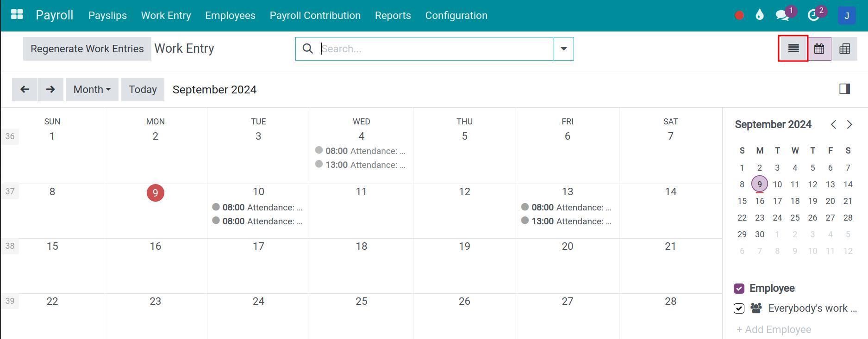The image size is (868, 339).
Task: Switch to calendar view
Action: pyautogui.click(x=819, y=49)
